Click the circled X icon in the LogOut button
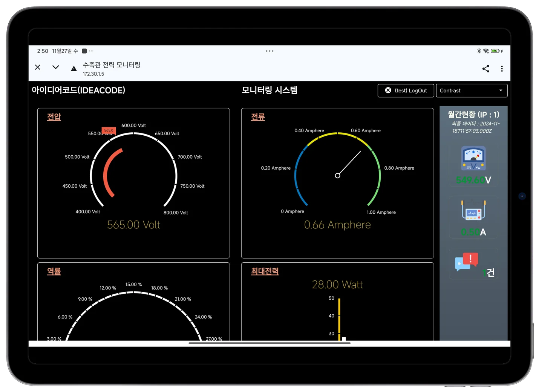The image size is (539, 392). (388, 90)
